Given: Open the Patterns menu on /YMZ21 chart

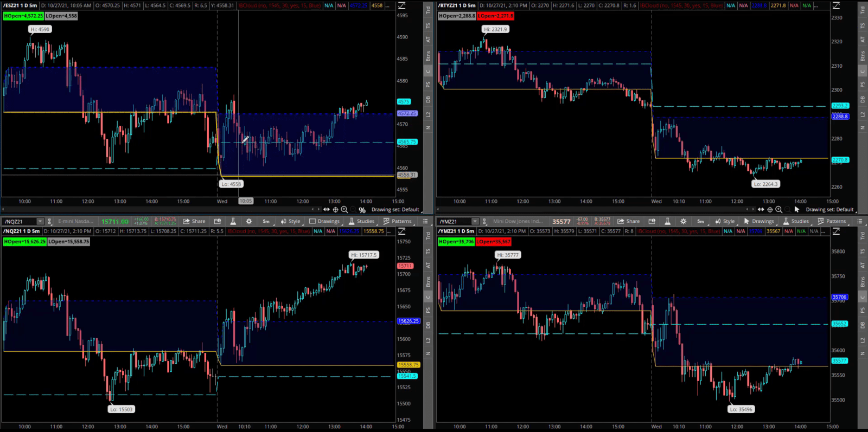Looking at the screenshot, I should coord(832,221).
